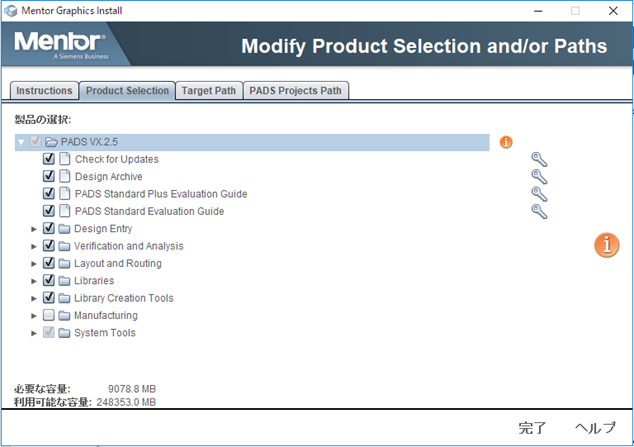The width and height of the screenshot is (634, 447).
Task: Select the Manufacturing row label
Action: click(x=106, y=316)
